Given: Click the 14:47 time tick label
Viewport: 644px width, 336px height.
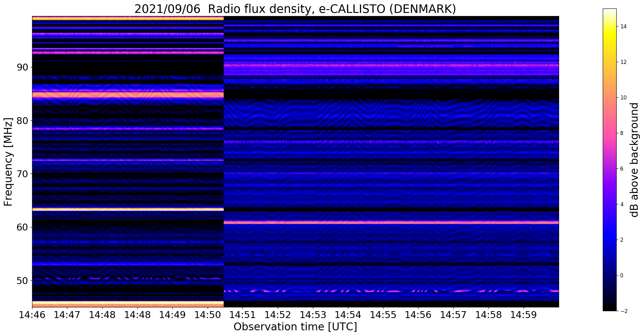Looking at the screenshot, I should (67, 315).
